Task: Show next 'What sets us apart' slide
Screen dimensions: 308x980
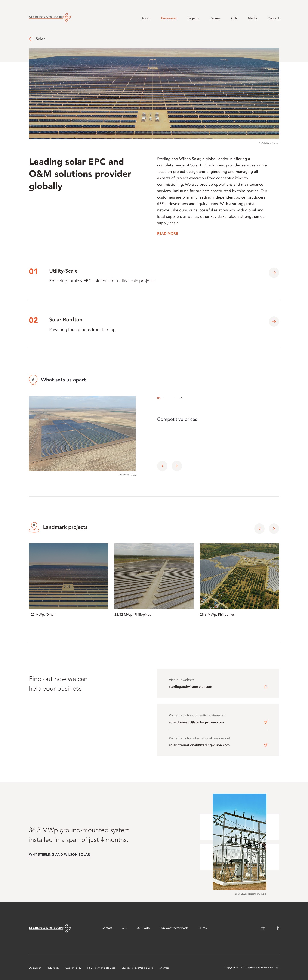Action: pyautogui.click(x=177, y=466)
